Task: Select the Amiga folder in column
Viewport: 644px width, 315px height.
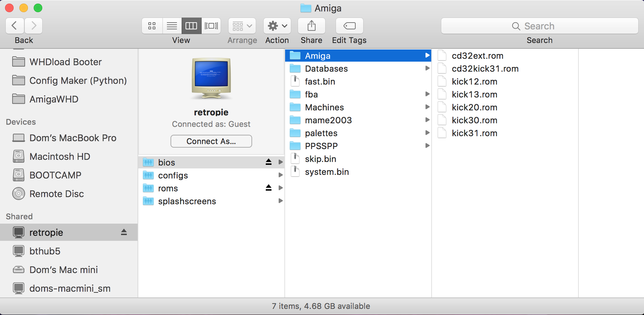Action: 358,56
